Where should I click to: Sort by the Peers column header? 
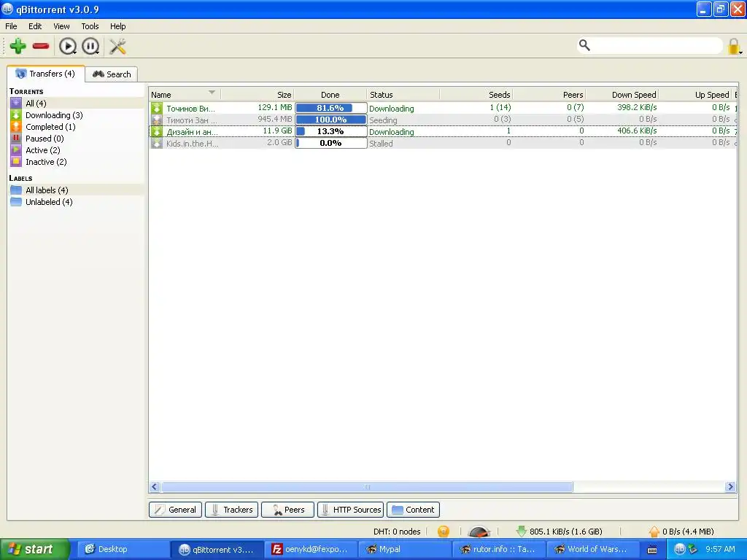(x=549, y=95)
